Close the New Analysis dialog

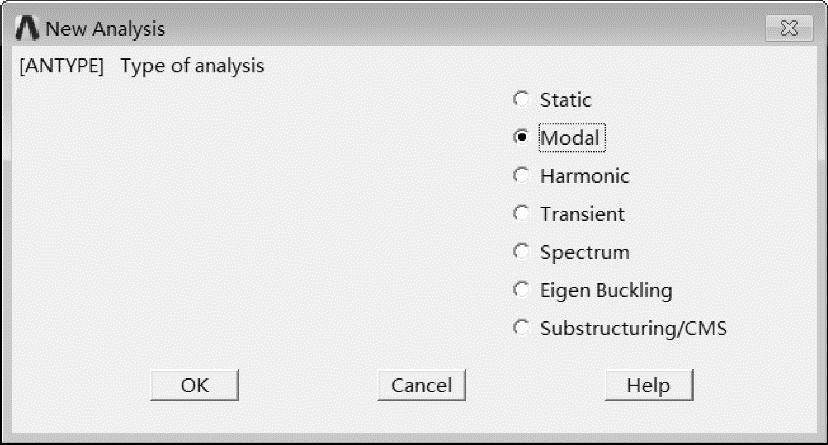[x=789, y=28]
